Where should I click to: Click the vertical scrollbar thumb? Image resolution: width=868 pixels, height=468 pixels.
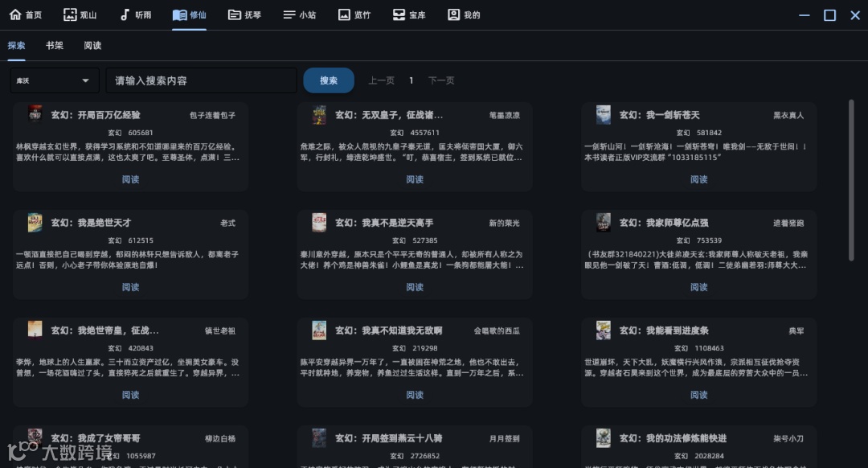(851, 180)
